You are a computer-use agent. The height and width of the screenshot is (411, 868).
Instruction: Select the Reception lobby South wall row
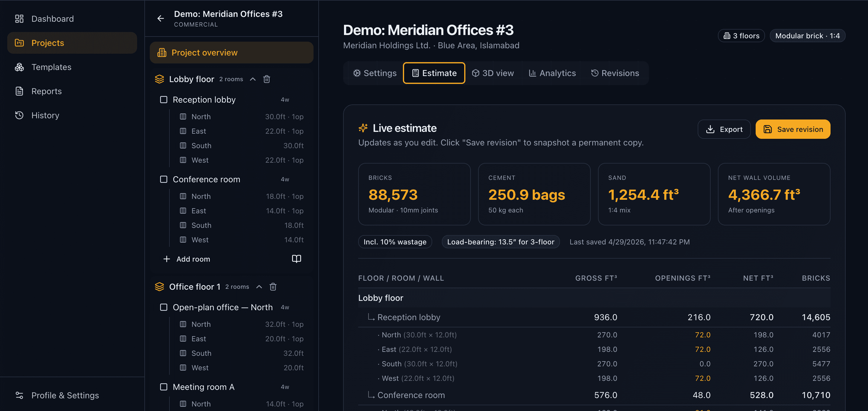click(241, 146)
